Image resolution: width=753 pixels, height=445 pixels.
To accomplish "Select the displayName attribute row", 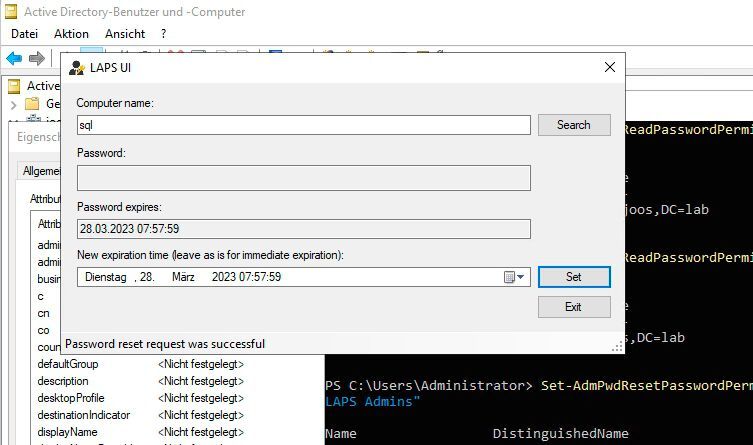I will click(141, 432).
